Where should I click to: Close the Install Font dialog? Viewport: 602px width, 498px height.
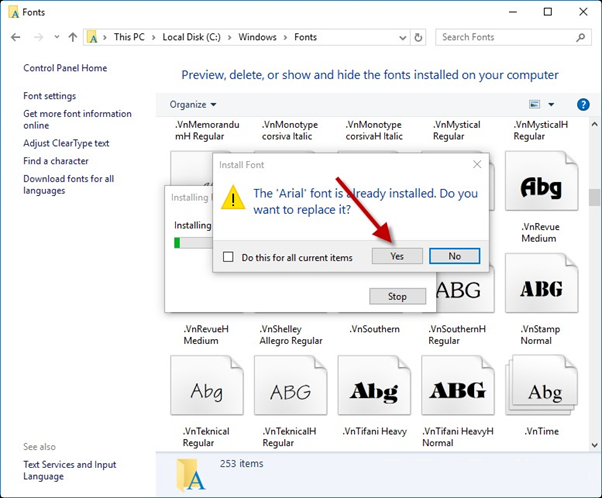tap(477, 164)
